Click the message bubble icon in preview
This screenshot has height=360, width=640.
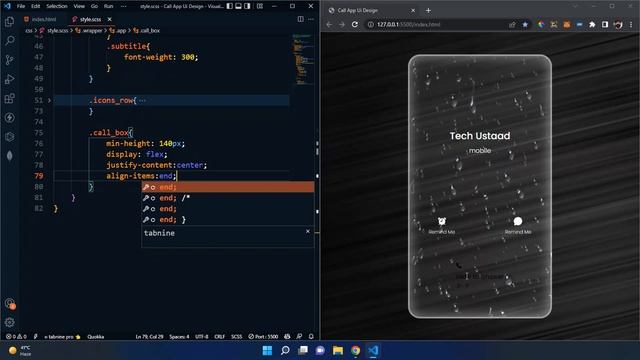coord(518,221)
